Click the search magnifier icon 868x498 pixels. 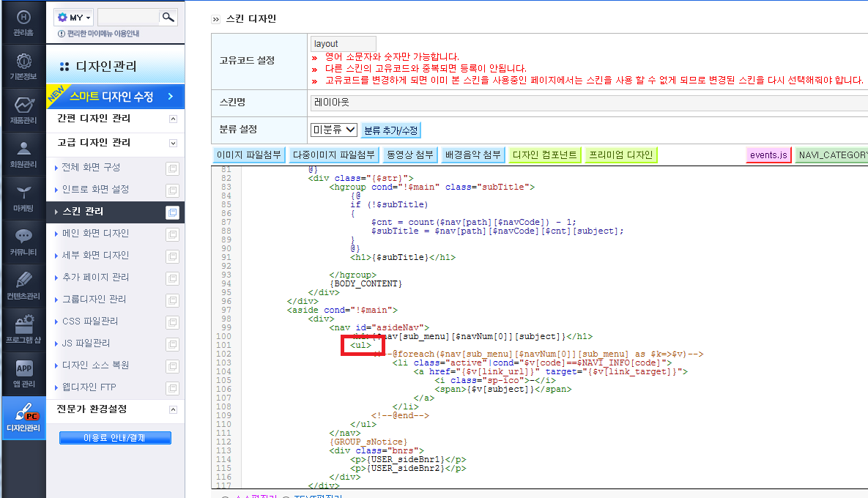[168, 17]
